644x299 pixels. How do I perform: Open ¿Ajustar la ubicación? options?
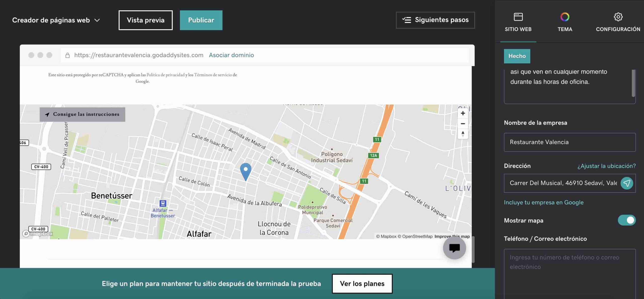point(606,166)
